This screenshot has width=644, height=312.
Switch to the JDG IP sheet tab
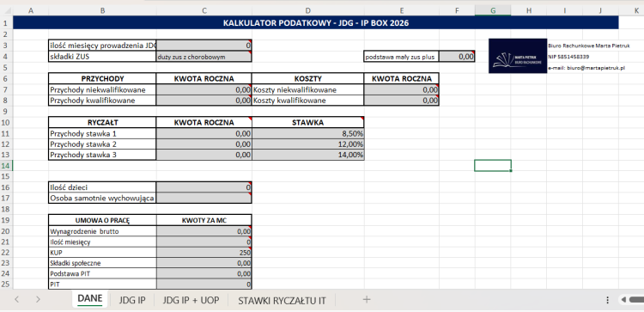tap(132, 300)
